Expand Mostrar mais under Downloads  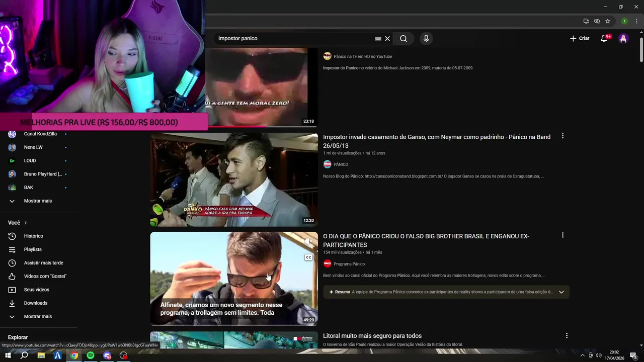point(39,316)
